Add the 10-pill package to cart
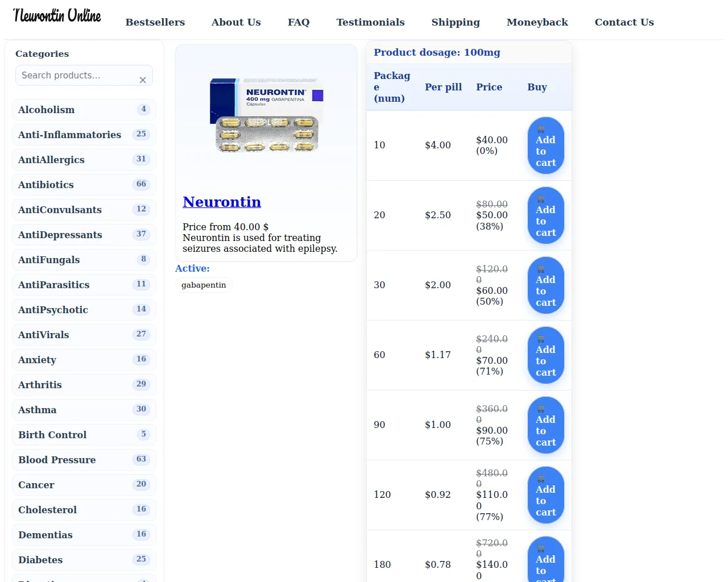 click(x=545, y=145)
